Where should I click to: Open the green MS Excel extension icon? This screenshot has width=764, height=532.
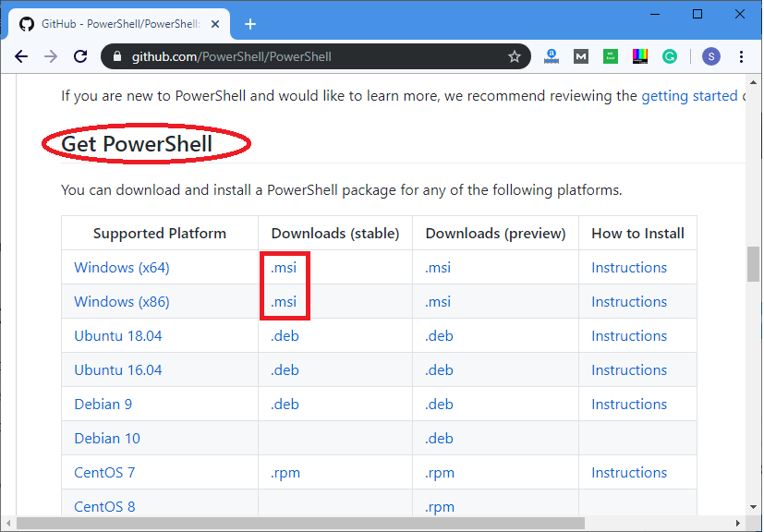611,57
